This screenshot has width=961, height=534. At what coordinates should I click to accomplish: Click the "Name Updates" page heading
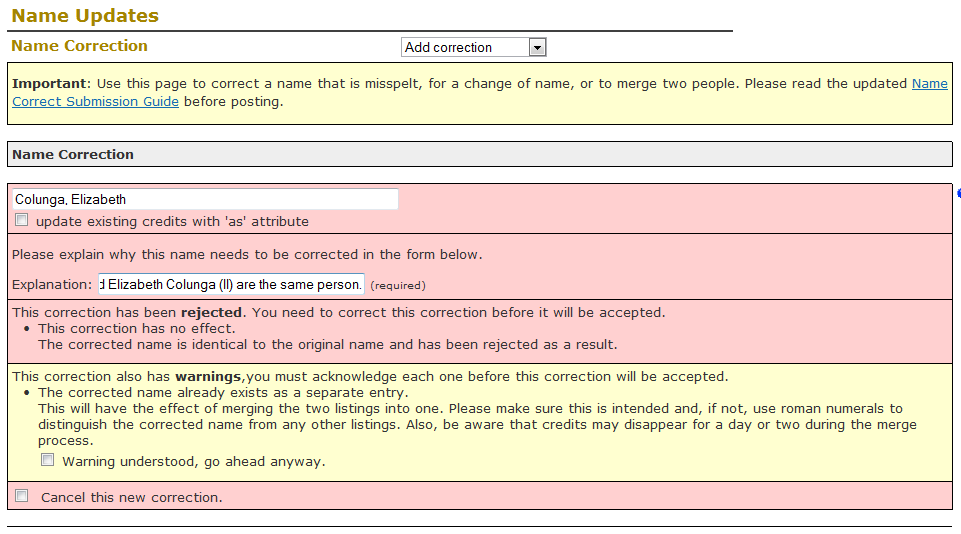85,16
